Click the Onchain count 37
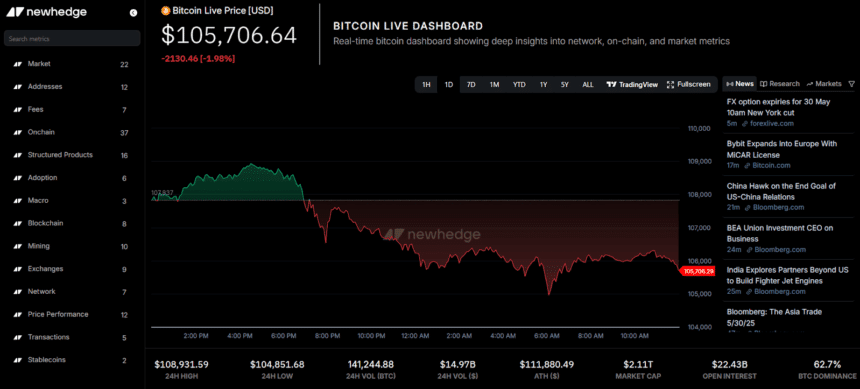 click(x=125, y=133)
